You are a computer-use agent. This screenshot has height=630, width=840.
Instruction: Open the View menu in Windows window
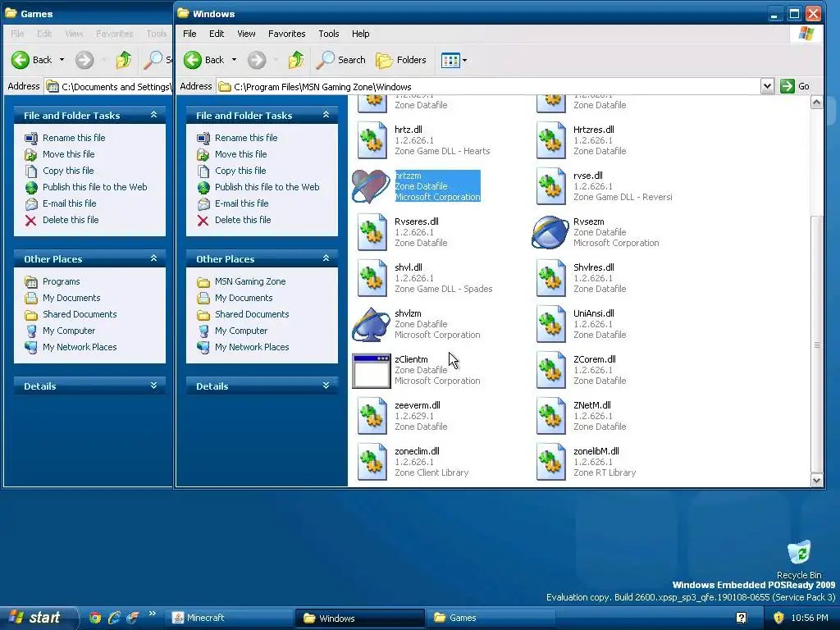[x=246, y=34]
